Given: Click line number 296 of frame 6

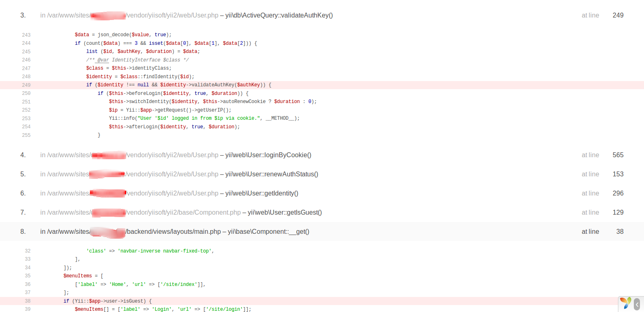Looking at the screenshot, I should 618,193.
